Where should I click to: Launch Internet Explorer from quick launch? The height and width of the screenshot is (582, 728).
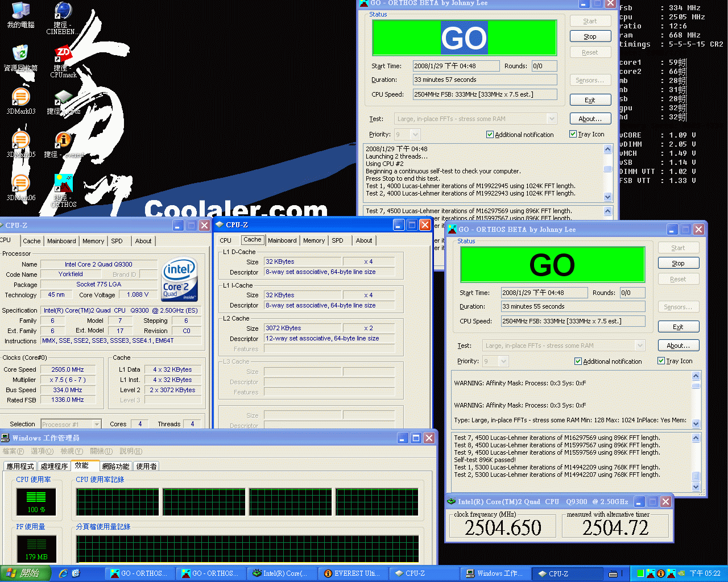click(63, 573)
